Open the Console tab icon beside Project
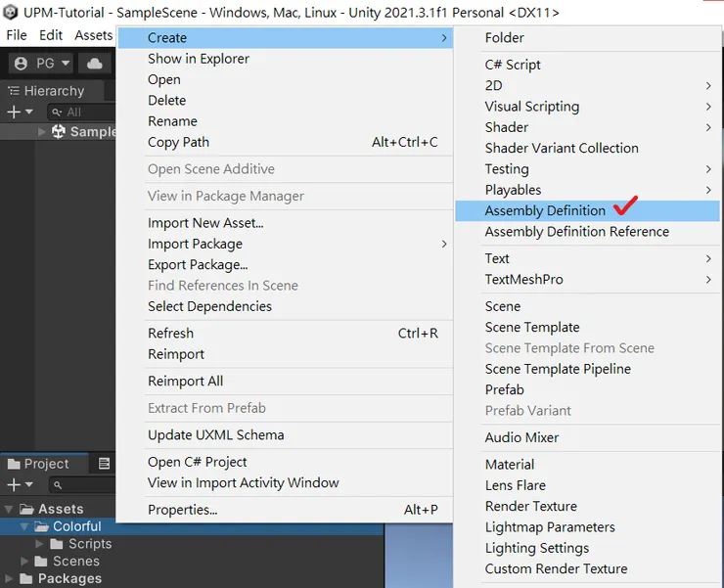Screen dimensions: 724x588 [x=104, y=464]
